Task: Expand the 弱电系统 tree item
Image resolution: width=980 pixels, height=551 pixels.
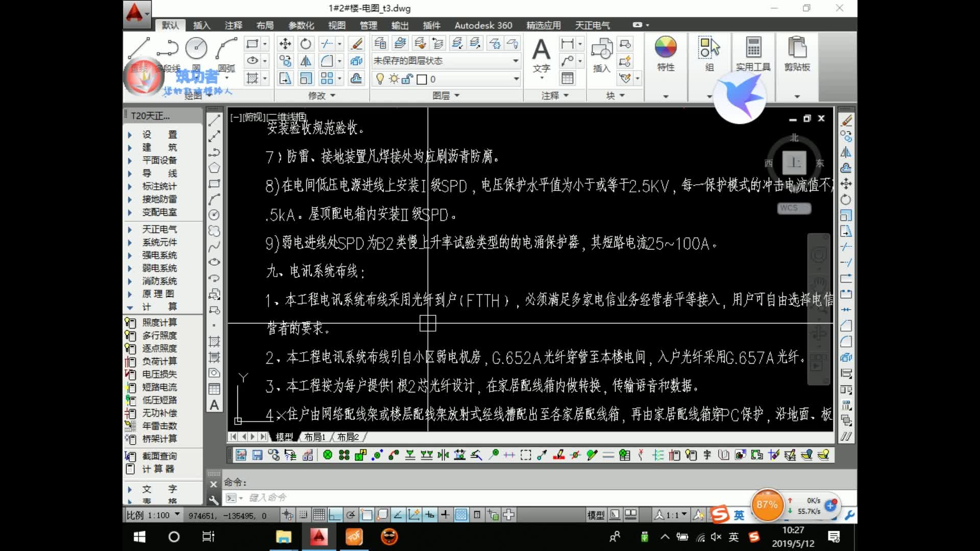Action: tap(129, 268)
